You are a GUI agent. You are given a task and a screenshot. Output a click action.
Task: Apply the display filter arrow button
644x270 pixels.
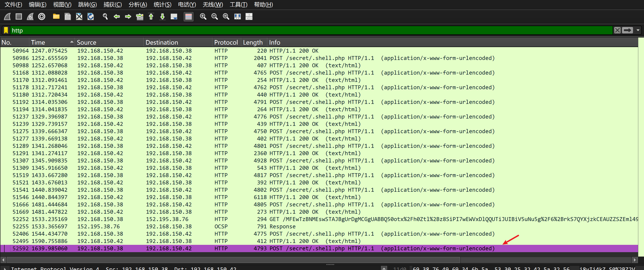pos(628,30)
